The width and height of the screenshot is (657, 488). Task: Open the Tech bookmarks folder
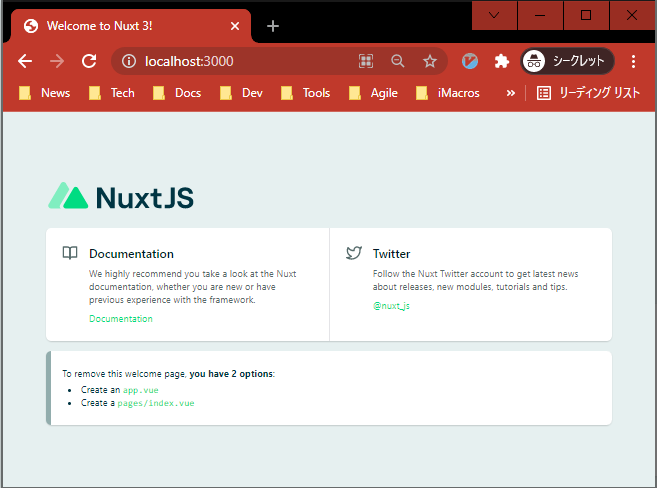coord(111,93)
